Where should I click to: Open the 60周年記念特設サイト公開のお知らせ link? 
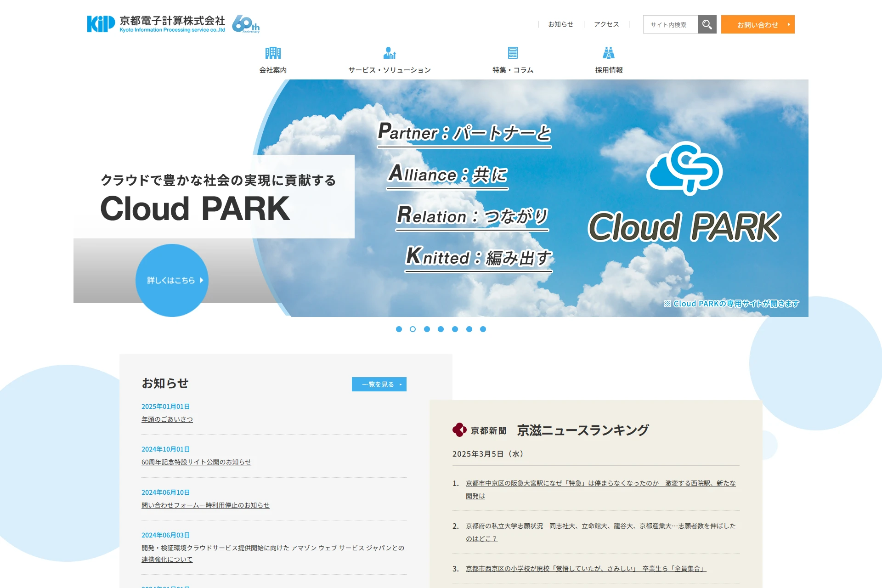coord(196,462)
